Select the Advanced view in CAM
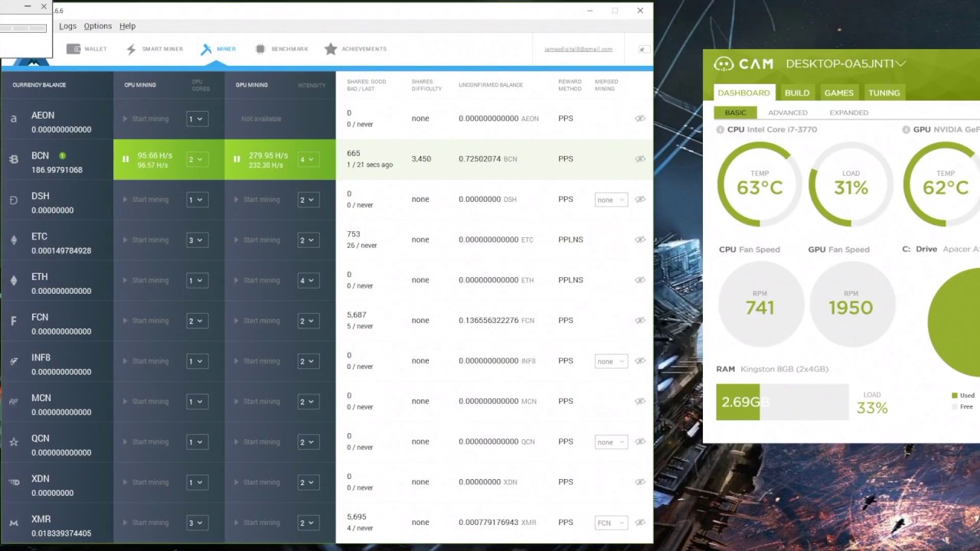The image size is (980, 551). [x=788, y=112]
